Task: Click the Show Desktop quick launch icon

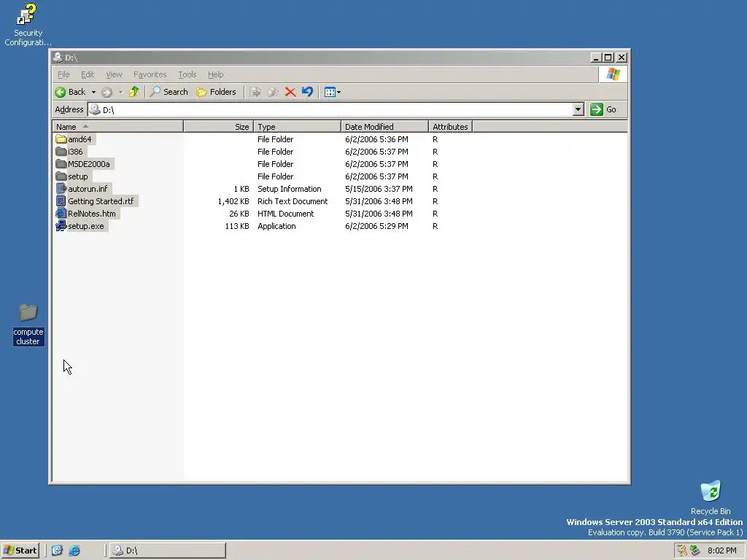Action: click(57, 551)
